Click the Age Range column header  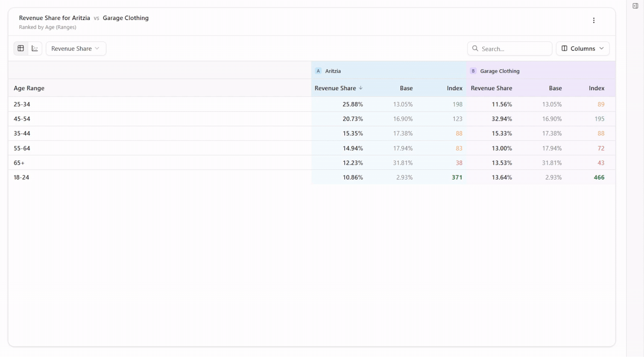(x=29, y=88)
